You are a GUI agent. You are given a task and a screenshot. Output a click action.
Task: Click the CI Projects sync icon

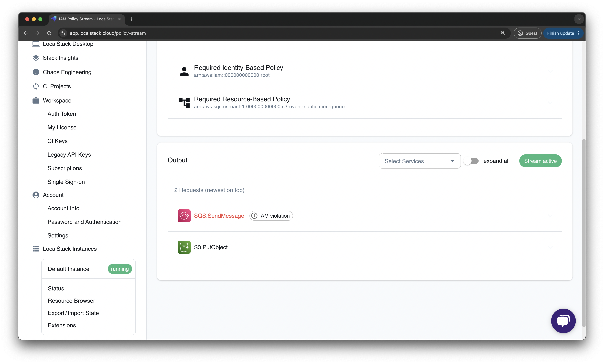coord(36,86)
